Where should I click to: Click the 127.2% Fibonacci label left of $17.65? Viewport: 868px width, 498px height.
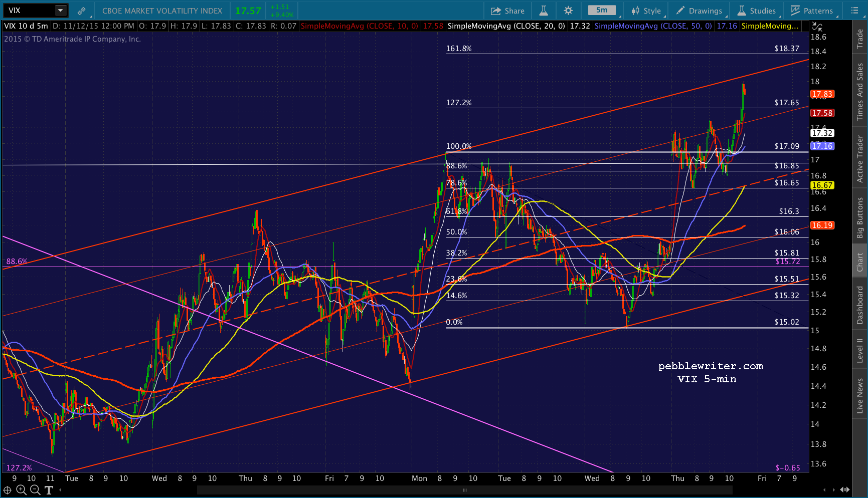point(459,103)
